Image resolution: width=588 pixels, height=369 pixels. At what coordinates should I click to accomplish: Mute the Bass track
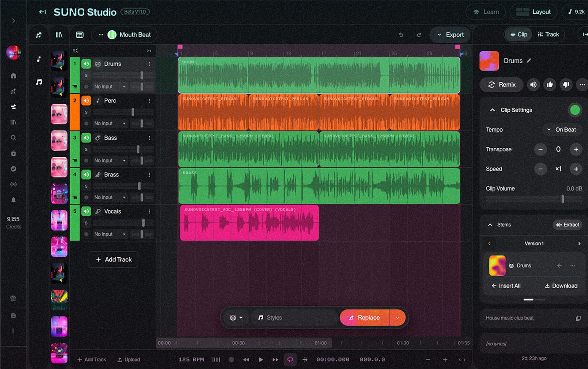coord(86,138)
